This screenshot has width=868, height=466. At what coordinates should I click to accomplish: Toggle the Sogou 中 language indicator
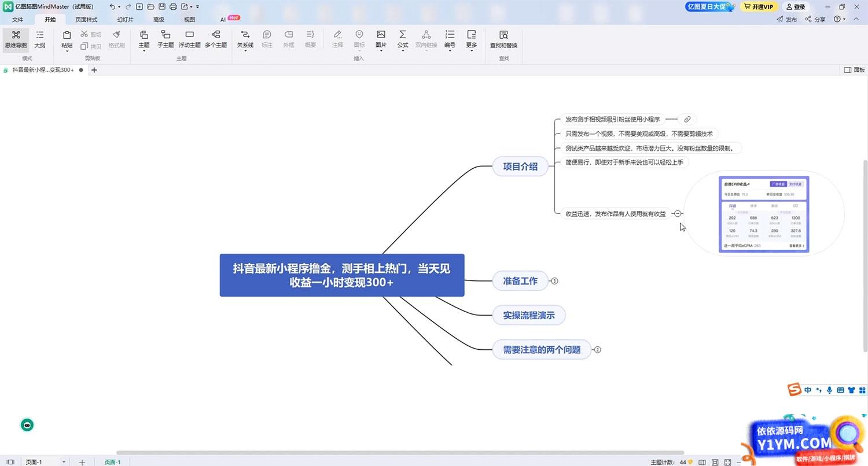[x=808, y=390]
